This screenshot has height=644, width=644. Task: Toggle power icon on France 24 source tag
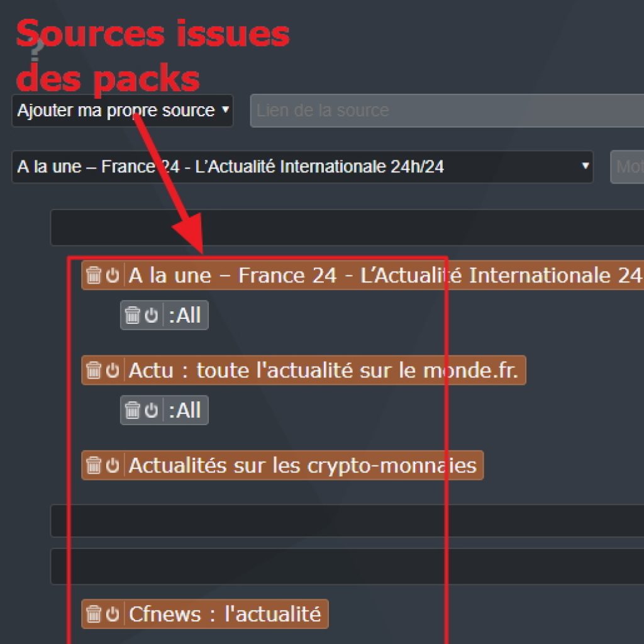tap(113, 275)
